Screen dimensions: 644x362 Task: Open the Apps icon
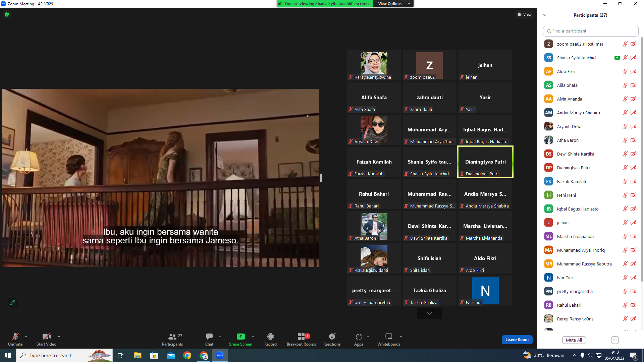click(x=359, y=337)
